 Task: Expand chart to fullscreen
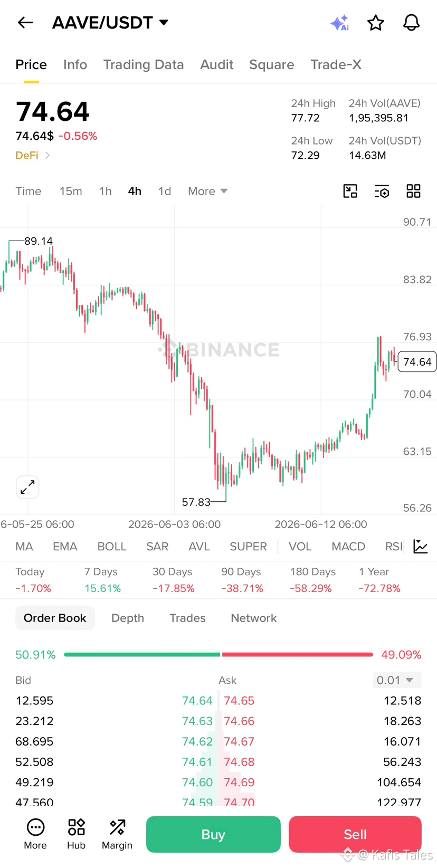tap(27, 487)
